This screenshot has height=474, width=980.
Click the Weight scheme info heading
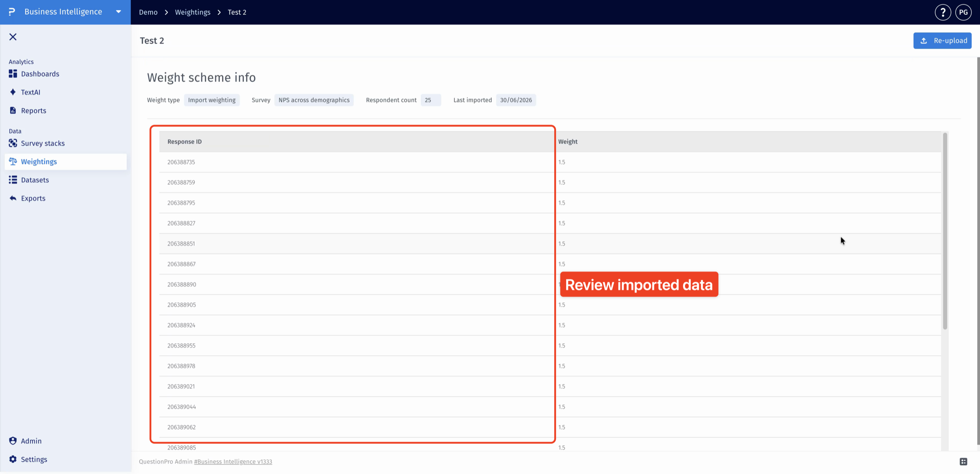(x=201, y=78)
